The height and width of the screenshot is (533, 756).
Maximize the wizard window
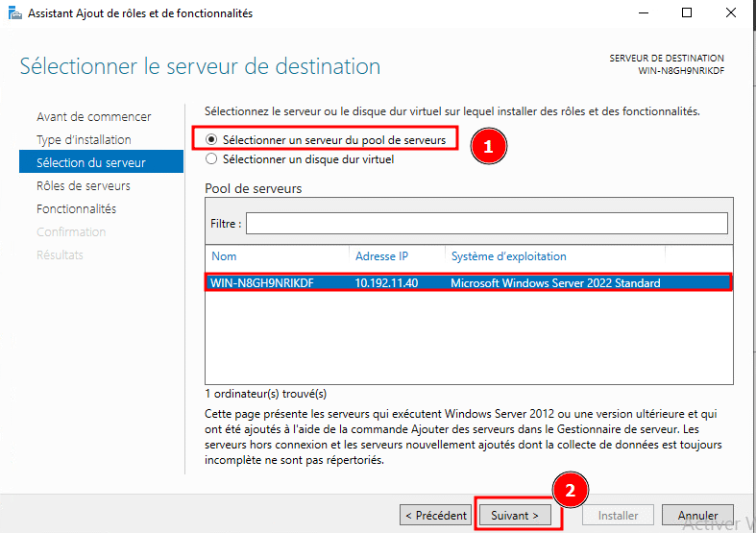click(x=687, y=13)
